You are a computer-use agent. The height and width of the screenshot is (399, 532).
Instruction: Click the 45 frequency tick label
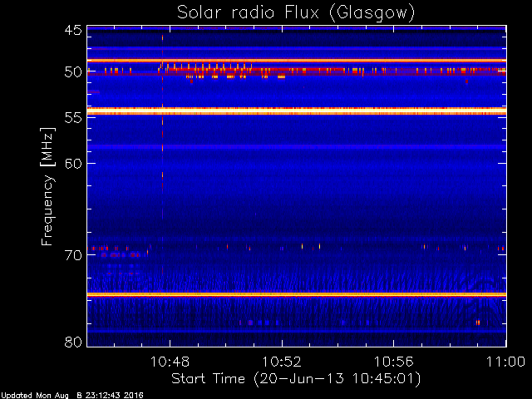pos(73,30)
